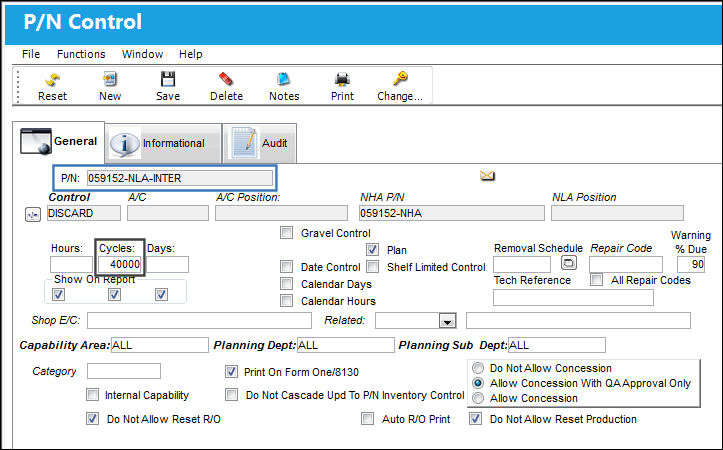Click the Planning Sub Dept field
Viewport: 723px width, 450px height.
pos(557,345)
